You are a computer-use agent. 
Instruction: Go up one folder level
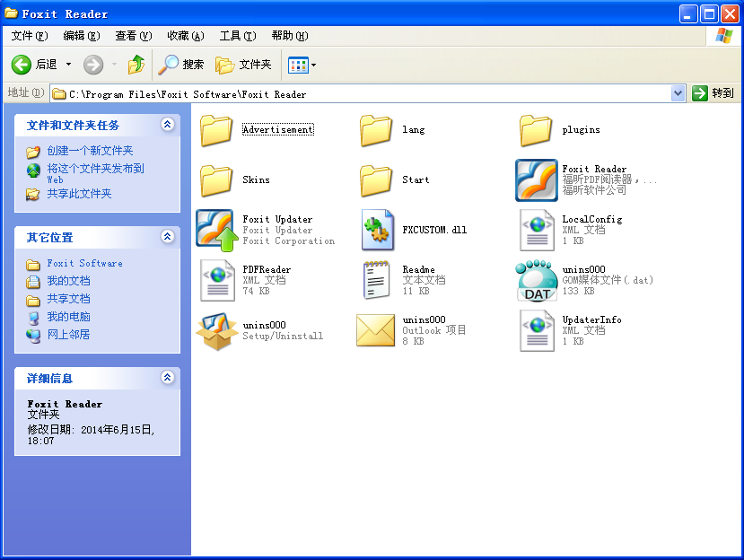coord(136,65)
